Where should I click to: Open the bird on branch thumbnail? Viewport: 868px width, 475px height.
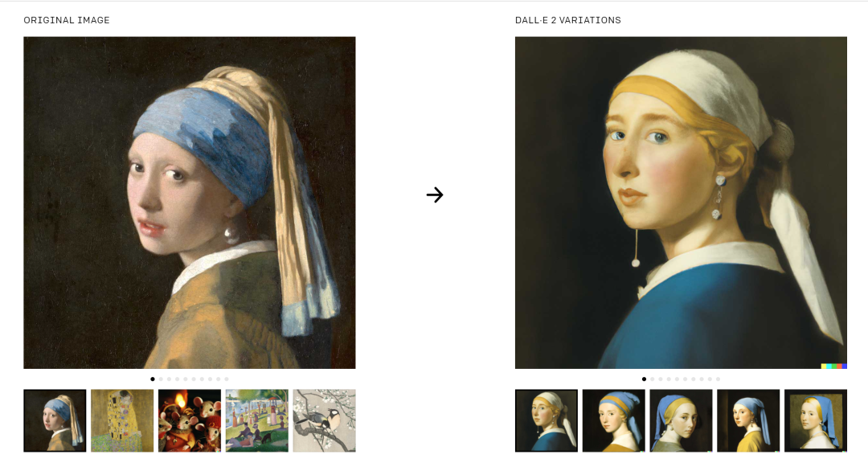point(325,420)
